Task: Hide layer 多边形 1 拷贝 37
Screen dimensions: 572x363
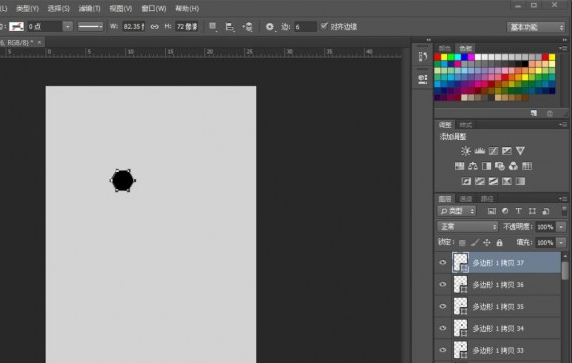Action: coord(442,263)
